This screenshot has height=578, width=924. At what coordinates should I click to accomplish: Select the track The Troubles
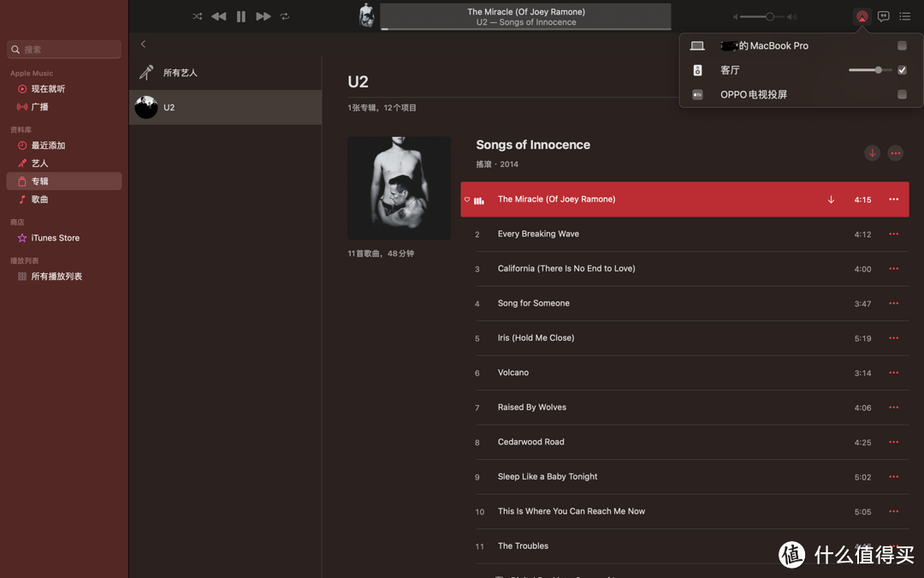coord(684,546)
